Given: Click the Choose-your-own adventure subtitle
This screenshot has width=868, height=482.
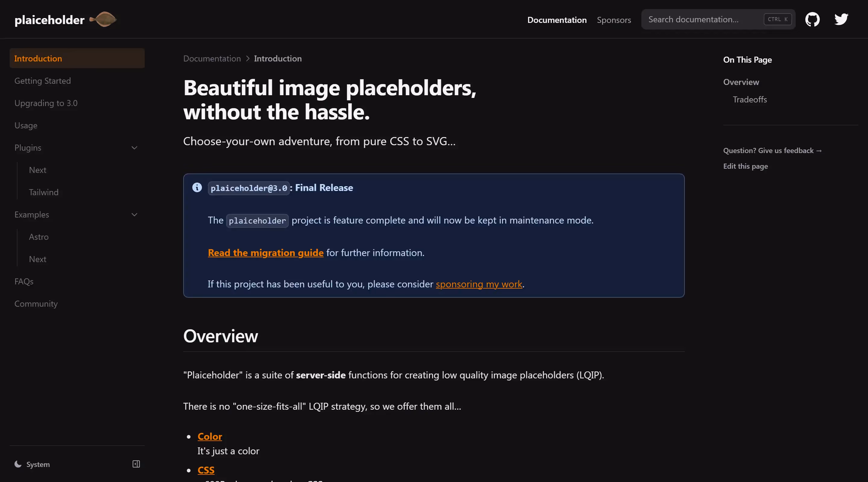Looking at the screenshot, I should 319,141.
